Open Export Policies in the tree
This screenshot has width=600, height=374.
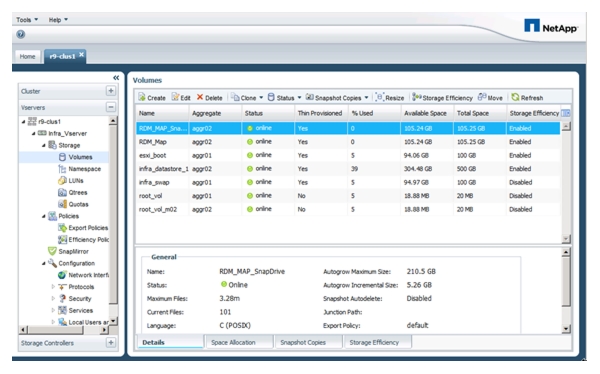[x=83, y=228]
